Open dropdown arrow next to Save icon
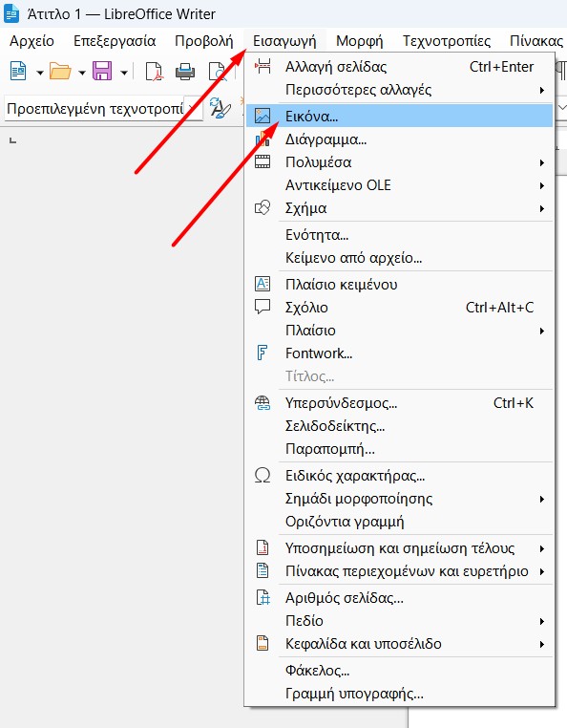 (124, 73)
